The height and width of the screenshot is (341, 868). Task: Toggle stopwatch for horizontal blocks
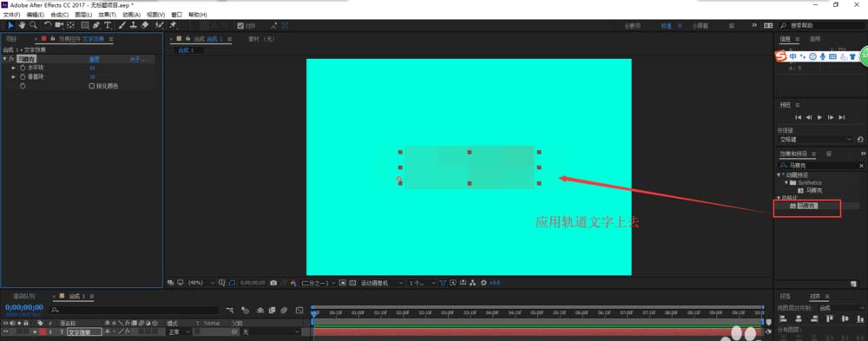point(23,68)
